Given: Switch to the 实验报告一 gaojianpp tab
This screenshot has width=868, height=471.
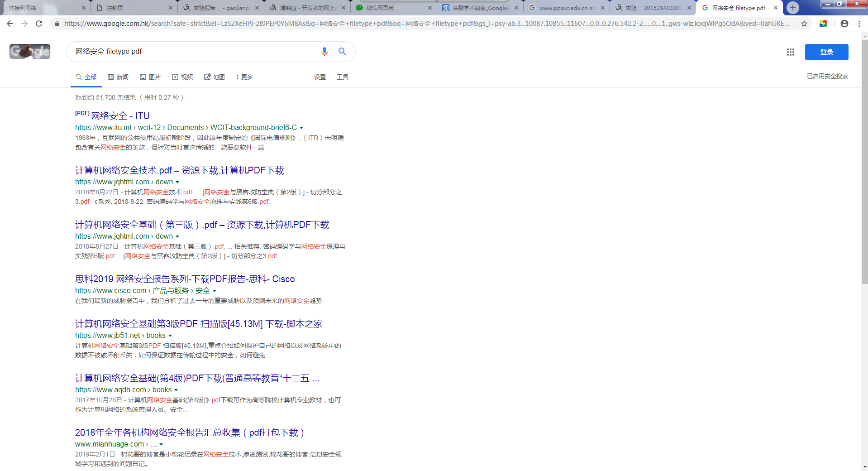Looking at the screenshot, I should [x=220, y=8].
